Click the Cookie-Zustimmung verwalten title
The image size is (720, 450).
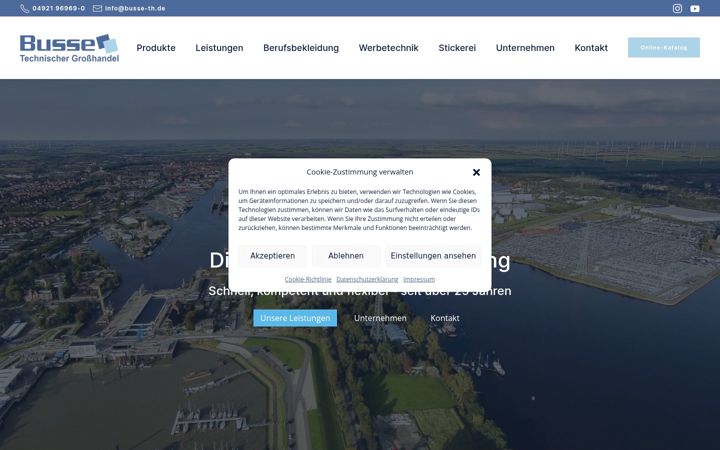tap(360, 172)
